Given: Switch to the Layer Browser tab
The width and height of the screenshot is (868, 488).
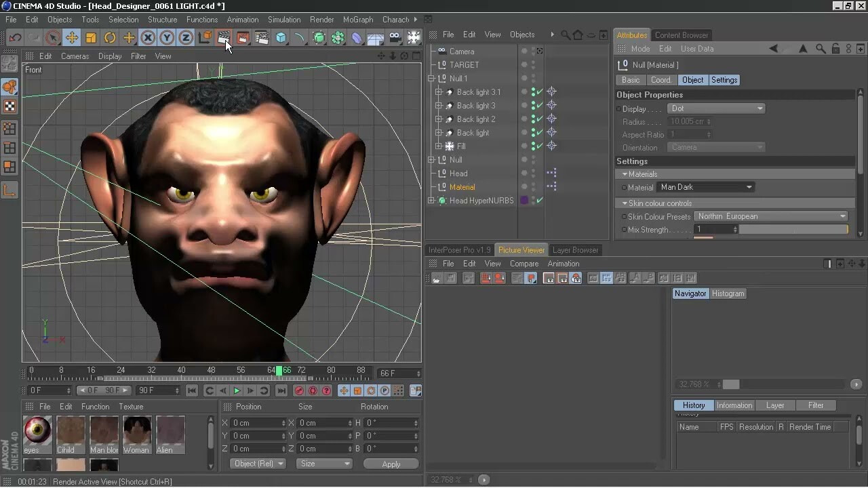Looking at the screenshot, I should click(x=575, y=249).
